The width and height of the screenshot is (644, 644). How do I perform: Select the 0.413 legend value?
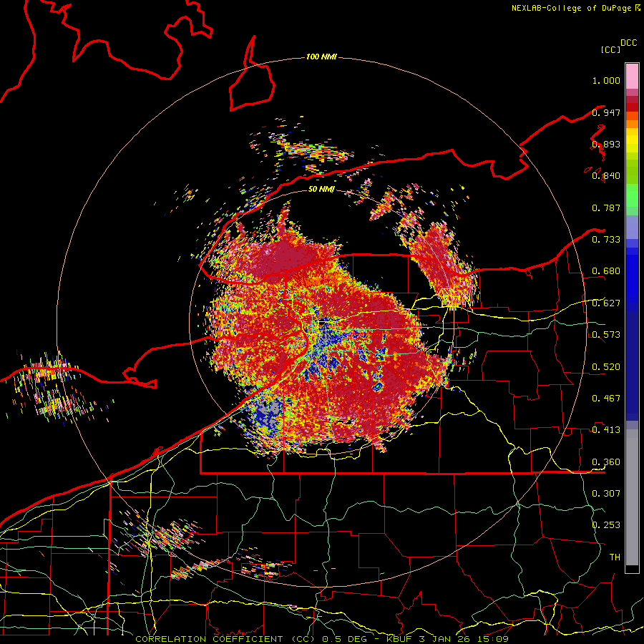[x=606, y=429]
